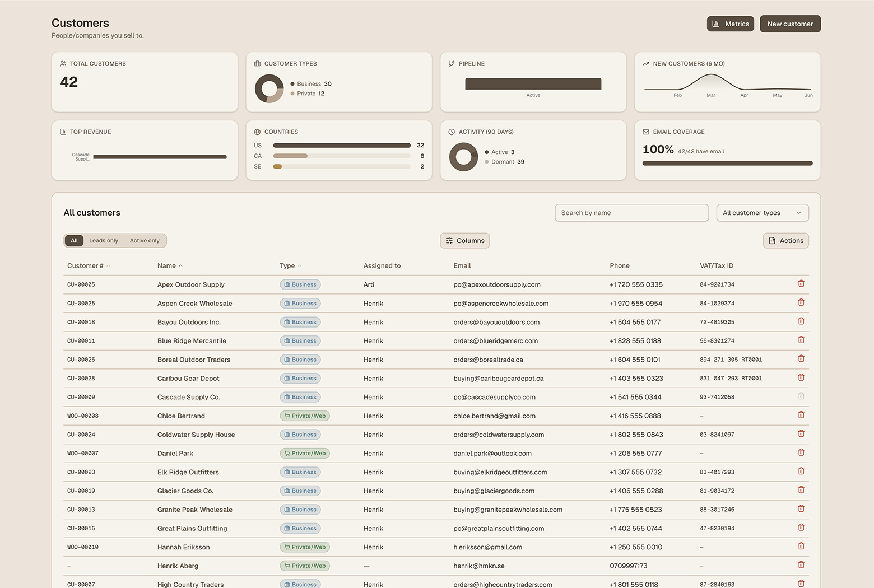Viewport: 874px width, 588px height.
Task: Sort table by Type column
Action: 290,266
